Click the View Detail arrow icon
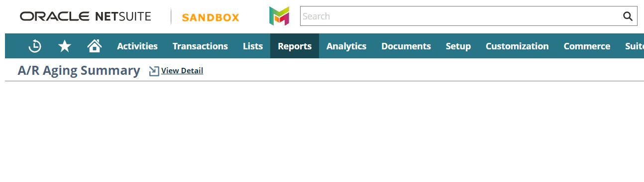The width and height of the screenshot is (644, 182). [154, 71]
